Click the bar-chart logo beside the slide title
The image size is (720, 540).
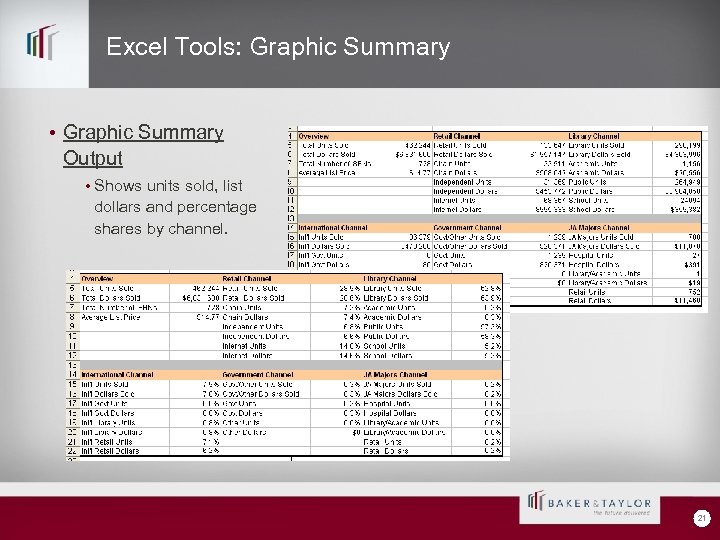click(x=43, y=42)
